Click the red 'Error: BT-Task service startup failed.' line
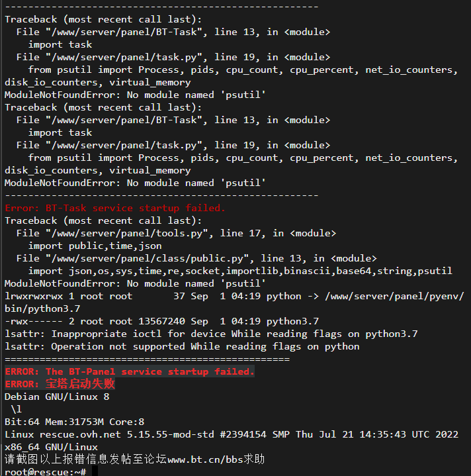 point(115,208)
